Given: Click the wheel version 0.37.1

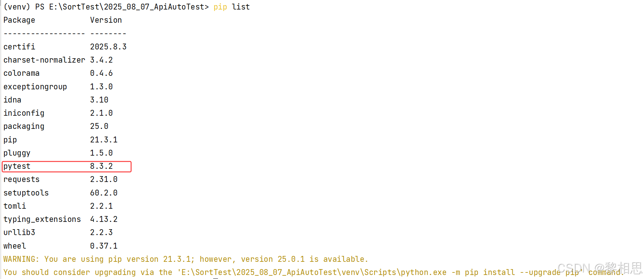Looking at the screenshot, I should [104, 246].
